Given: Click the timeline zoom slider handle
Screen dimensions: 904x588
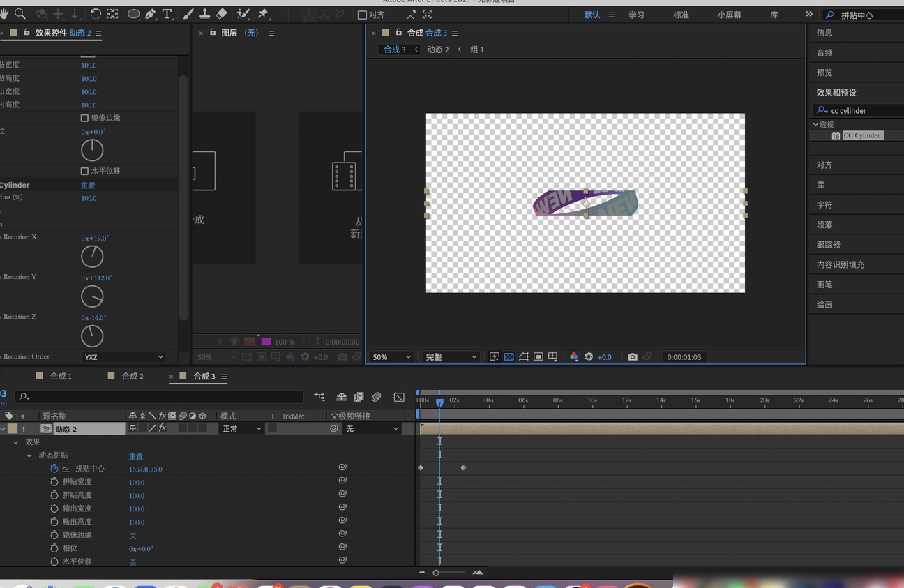Looking at the screenshot, I should pos(436,573).
